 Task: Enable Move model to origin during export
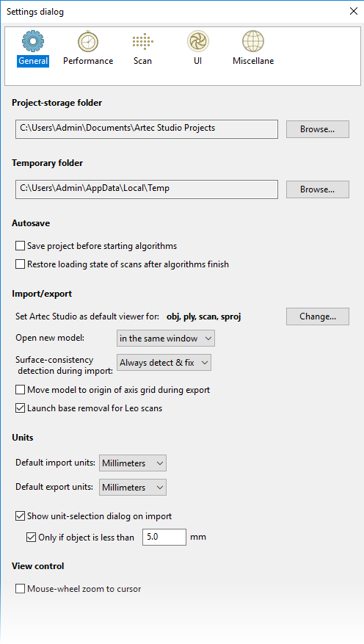[x=20, y=390]
